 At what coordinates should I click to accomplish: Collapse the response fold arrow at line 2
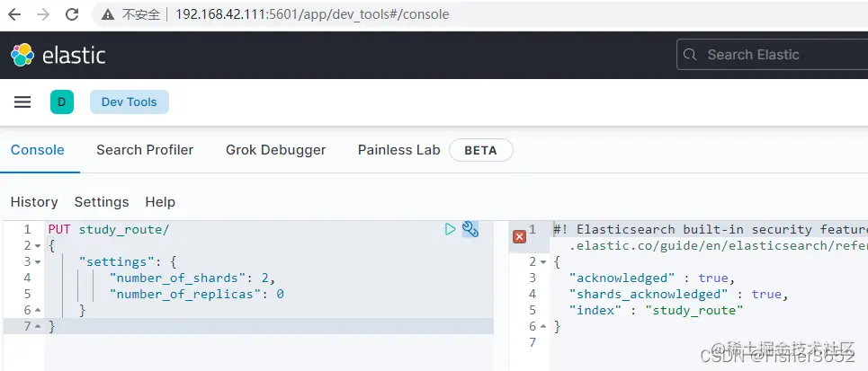point(543,262)
